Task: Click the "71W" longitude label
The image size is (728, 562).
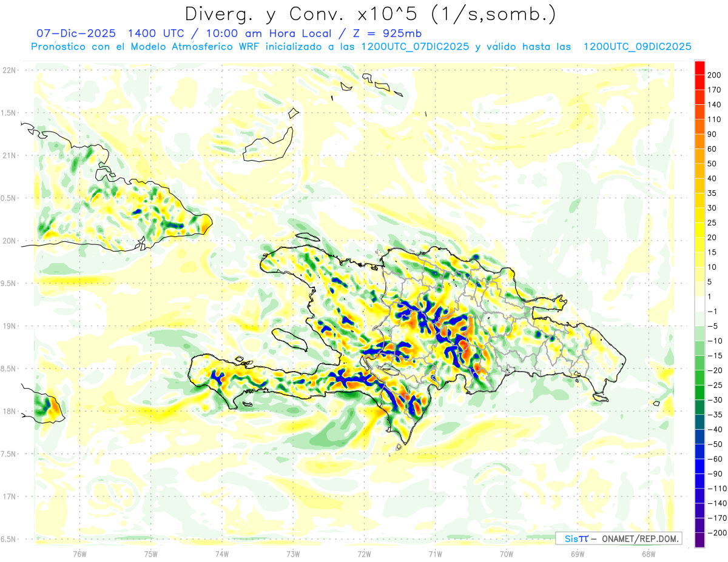Action: (435, 554)
